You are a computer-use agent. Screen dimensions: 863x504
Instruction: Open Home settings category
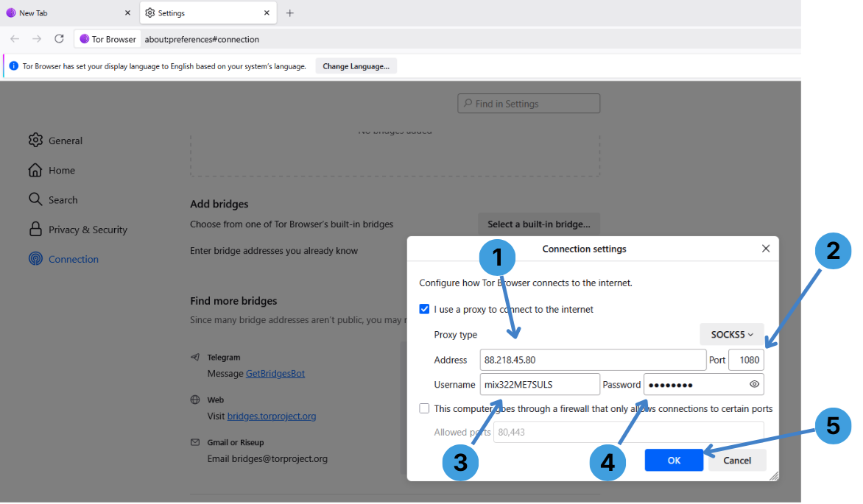pos(52,170)
